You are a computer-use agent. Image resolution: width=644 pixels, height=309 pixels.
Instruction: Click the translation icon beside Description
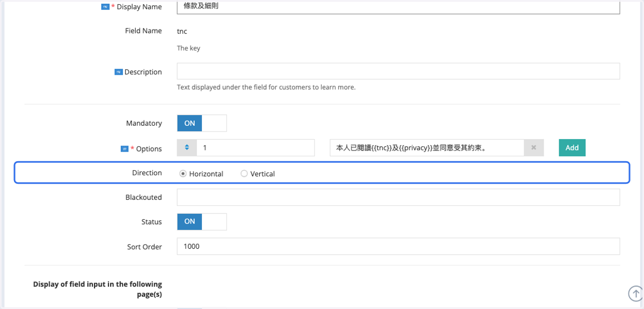(x=119, y=72)
